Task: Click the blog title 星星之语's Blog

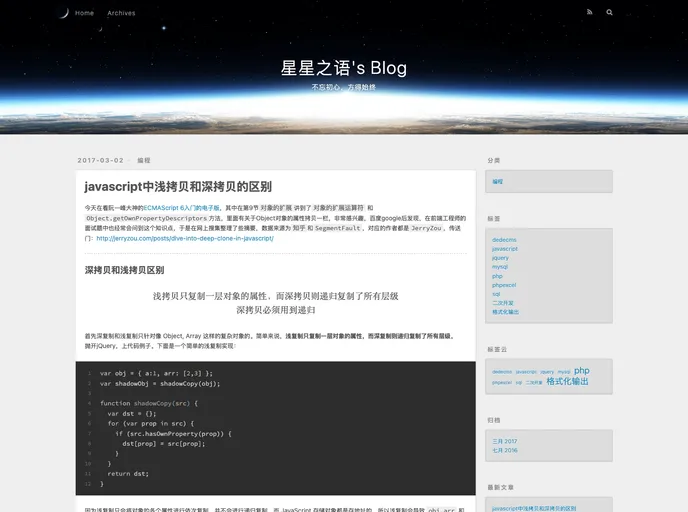Action: pyautogui.click(x=344, y=68)
